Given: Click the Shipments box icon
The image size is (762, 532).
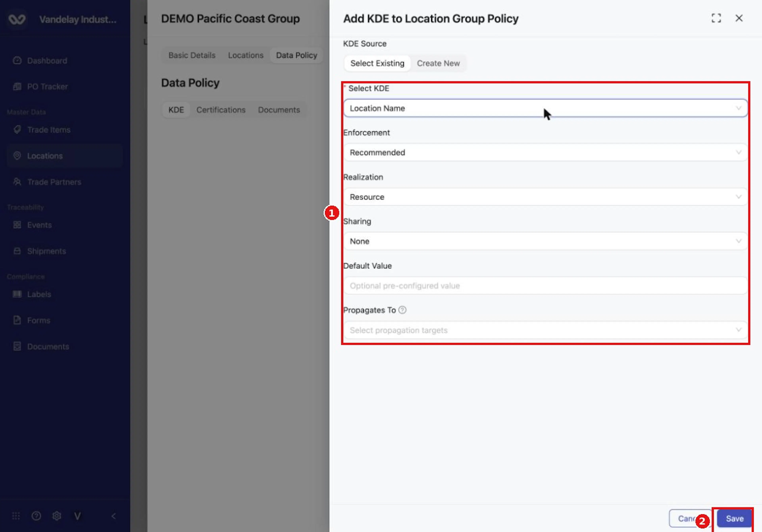Looking at the screenshot, I should pos(17,251).
